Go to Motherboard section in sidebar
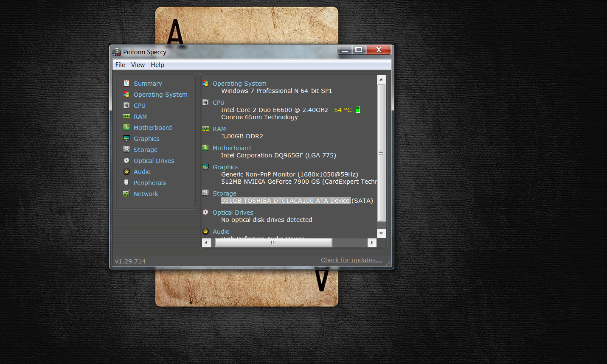This screenshot has width=607, height=364. [x=153, y=128]
